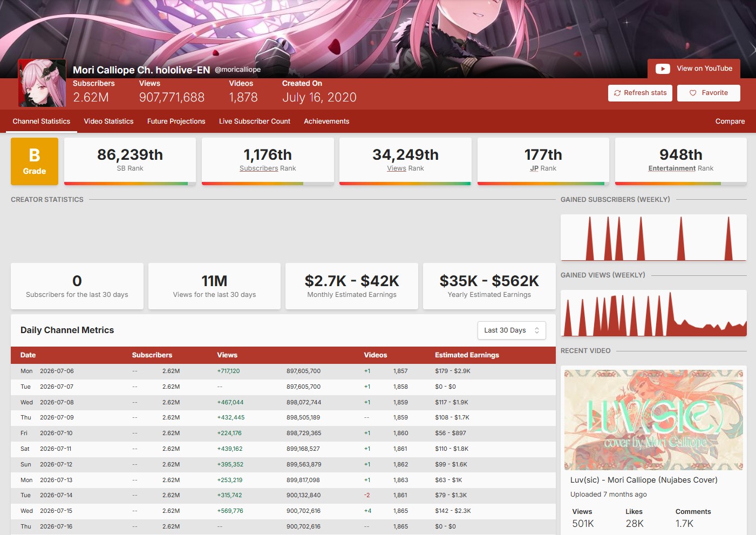The height and width of the screenshot is (535, 756).
Task: Click the orange B Grade badge
Action: tap(35, 161)
